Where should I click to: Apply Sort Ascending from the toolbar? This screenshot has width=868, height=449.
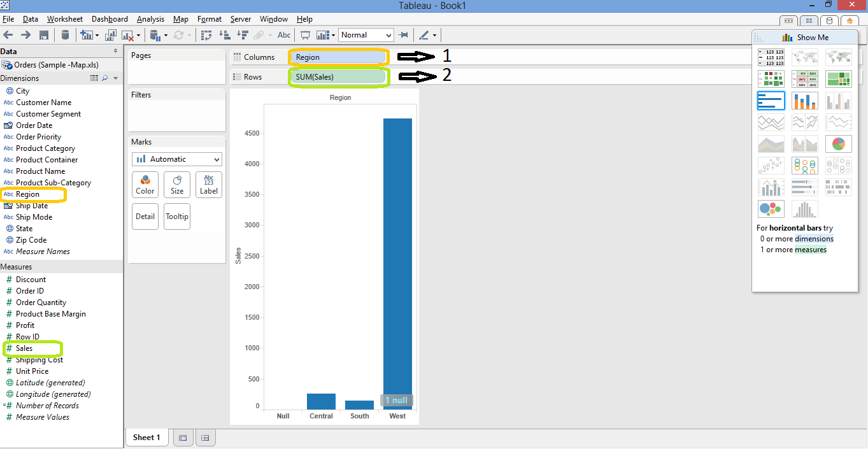224,35
